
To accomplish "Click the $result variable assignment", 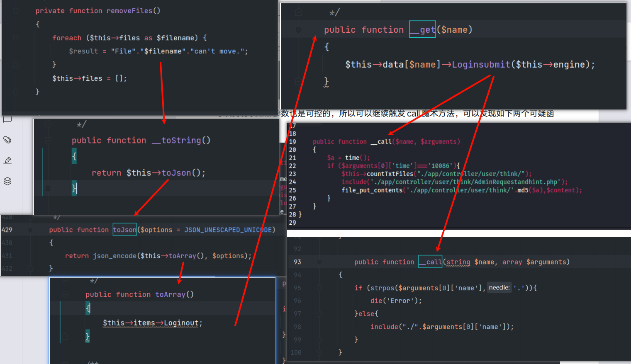I will [x=83, y=51].
